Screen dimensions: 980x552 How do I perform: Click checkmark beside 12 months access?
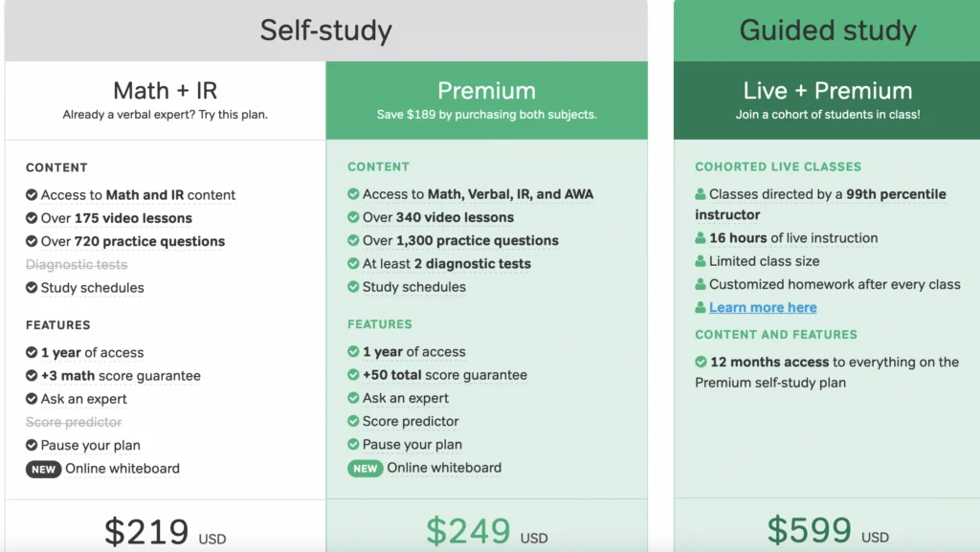click(x=701, y=362)
